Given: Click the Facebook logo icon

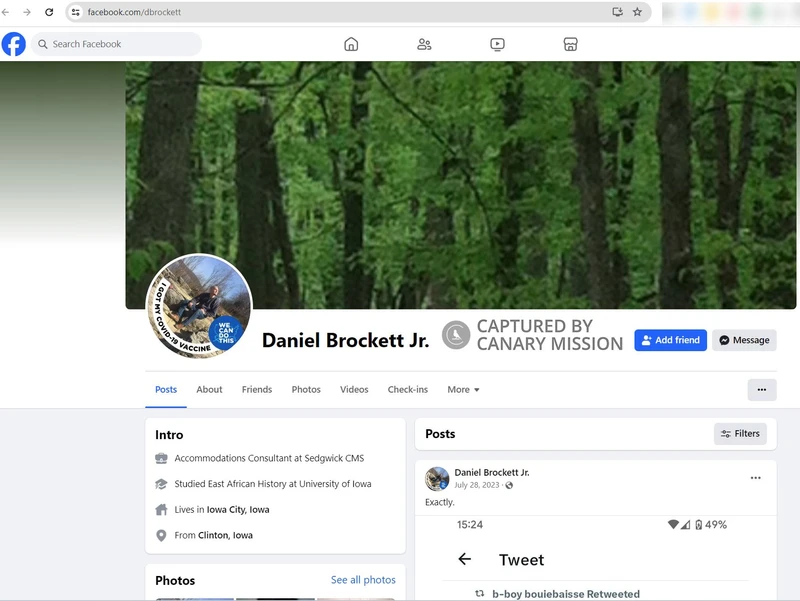Looking at the screenshot, I should (14, 44).
